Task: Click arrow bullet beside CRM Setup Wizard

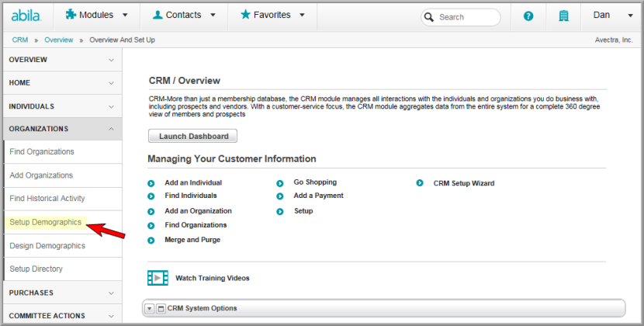Action: (x=420, y=183)
